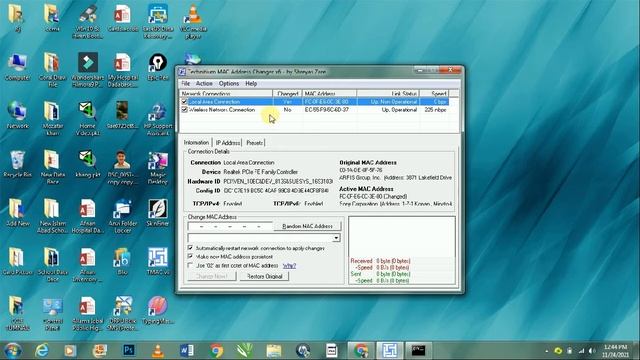
Task: Select the Information tab
Action: [196, 142]
